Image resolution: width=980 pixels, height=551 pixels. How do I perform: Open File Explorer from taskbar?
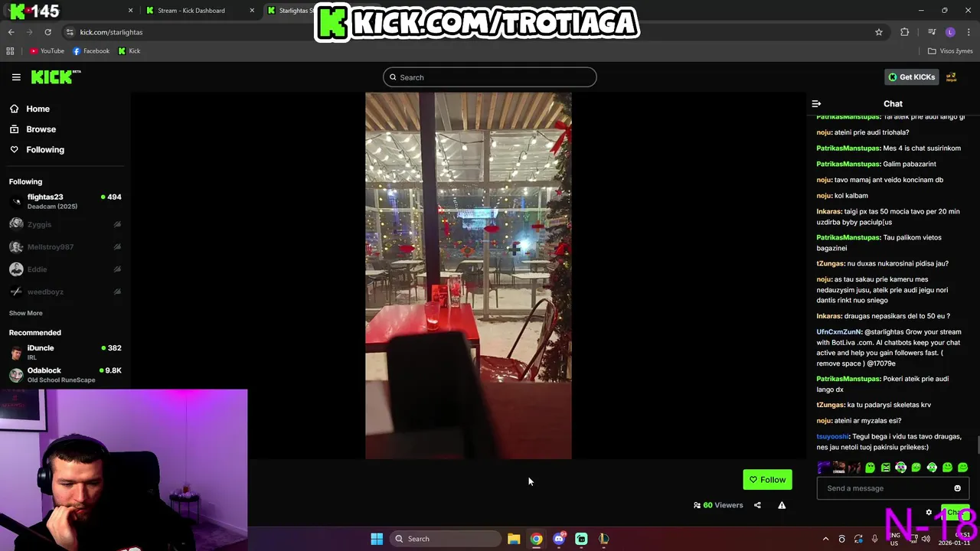[514, 539]
